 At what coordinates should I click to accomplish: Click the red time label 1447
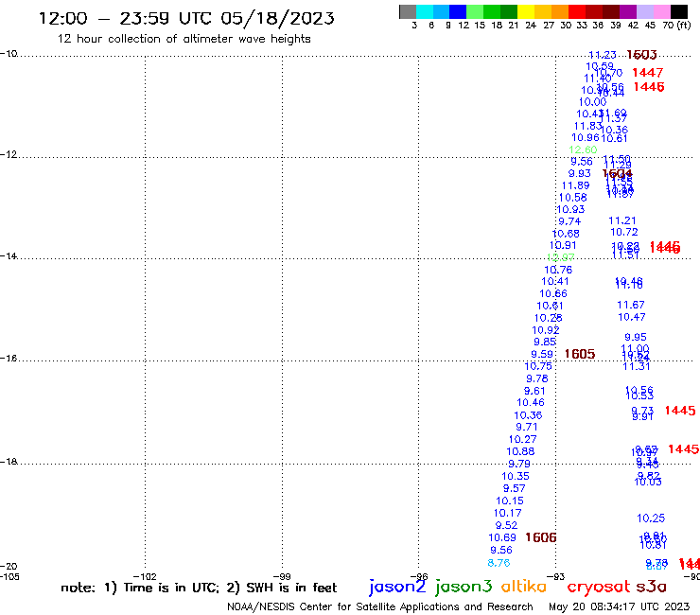[648, 72]
